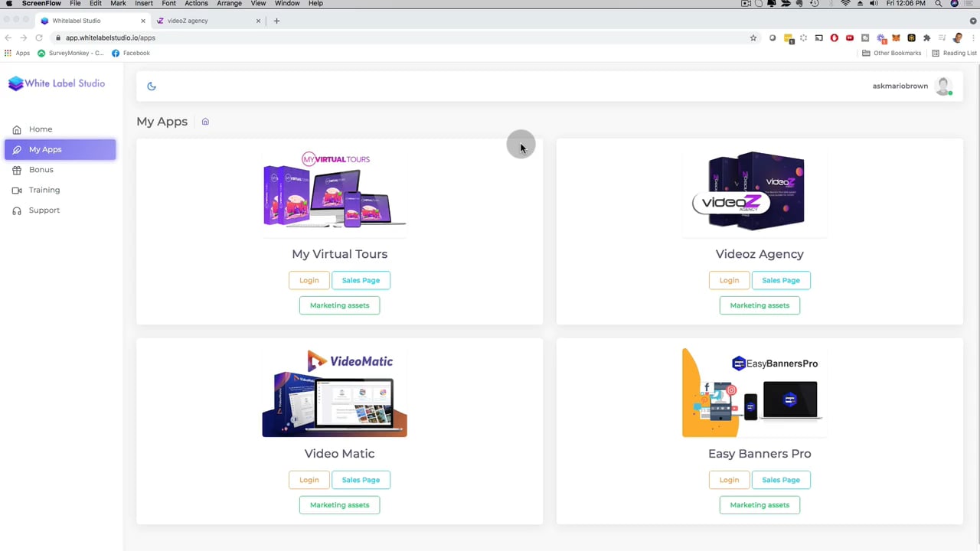Open a new browser tab
This screenshot has height=551, width=980.
276,21
